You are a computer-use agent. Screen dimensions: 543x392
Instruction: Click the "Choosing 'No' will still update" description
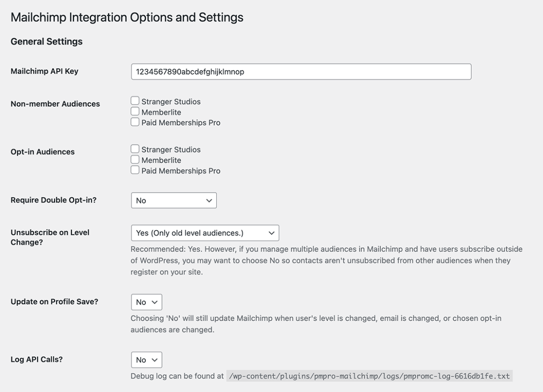pos(316,324)
